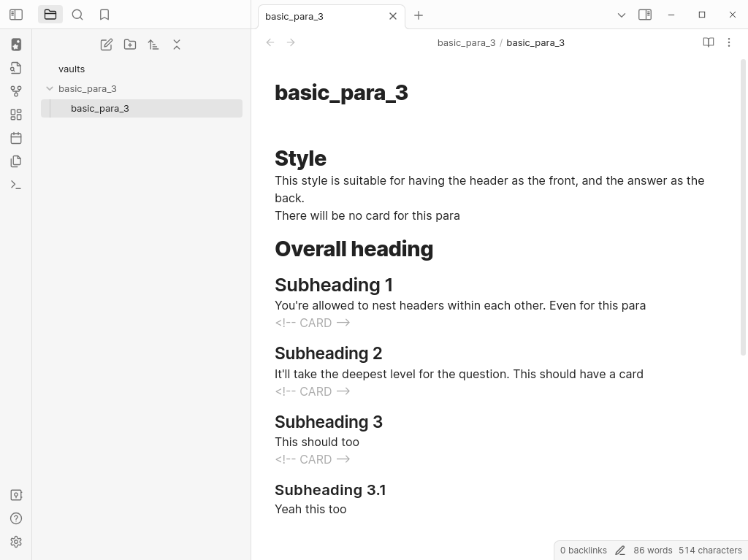
Task: Create a new note
Action: pyautogui.click(x=107, y=45)
